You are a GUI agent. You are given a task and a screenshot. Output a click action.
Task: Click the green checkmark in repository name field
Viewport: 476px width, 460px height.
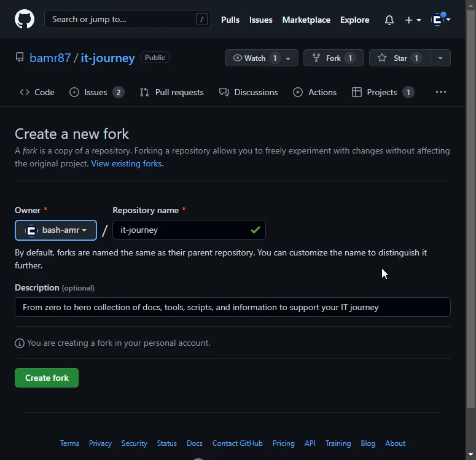[256, 230]
